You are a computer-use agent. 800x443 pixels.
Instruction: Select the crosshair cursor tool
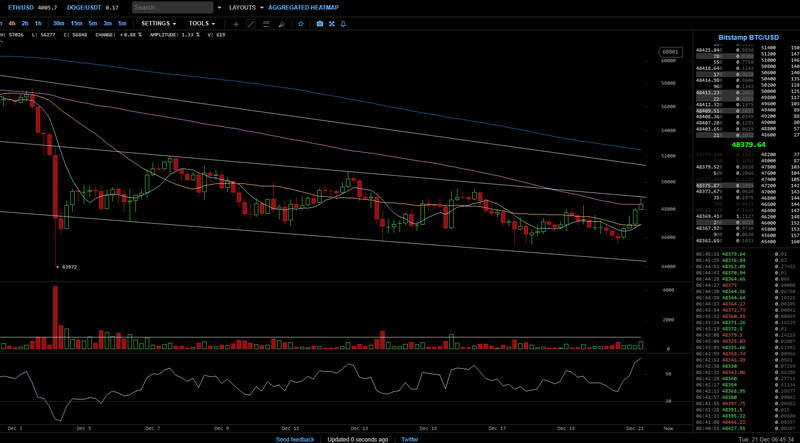click(236, 24)
